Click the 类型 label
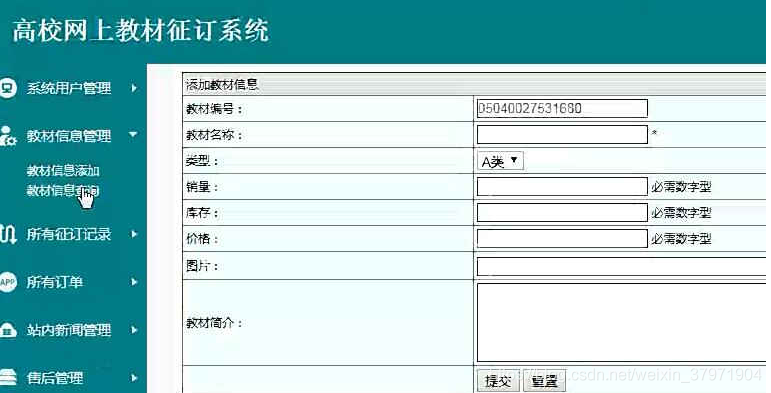Viewport: 771px width, 393px height. click(202, 161)
